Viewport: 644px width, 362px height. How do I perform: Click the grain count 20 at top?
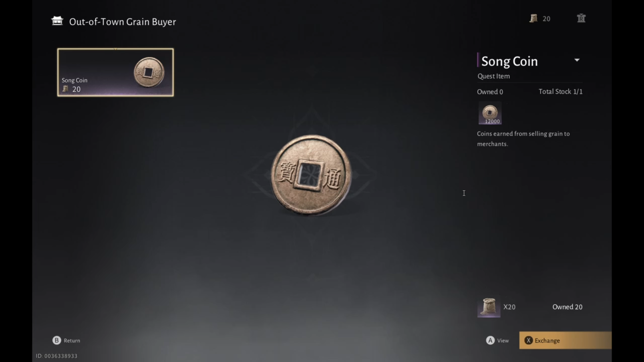pyautogui.click(x=546, y=19)
